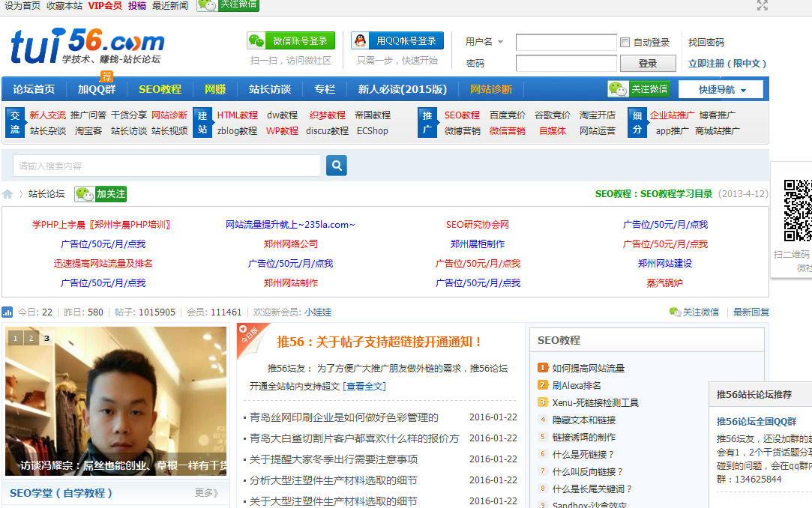812x508 pixels.
Task: Open 推56论坛全国QQ群 in sidebar panel
Action: click(756, 422)
